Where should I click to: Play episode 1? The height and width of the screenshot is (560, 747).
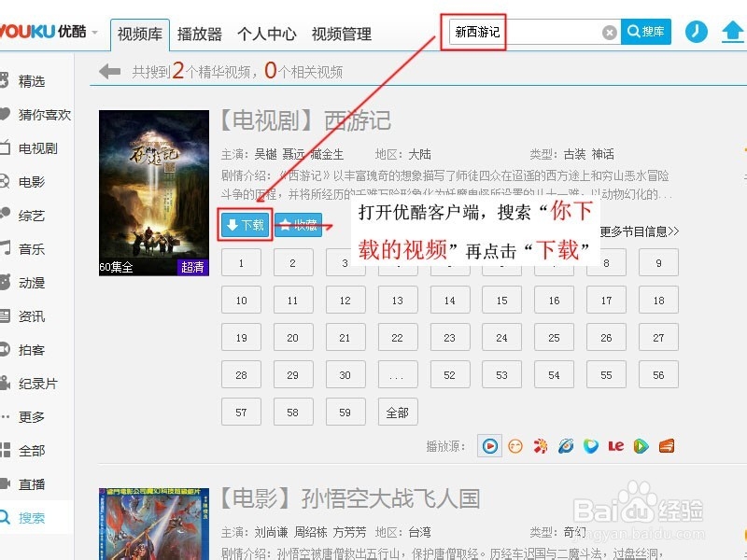coord(241,262)
